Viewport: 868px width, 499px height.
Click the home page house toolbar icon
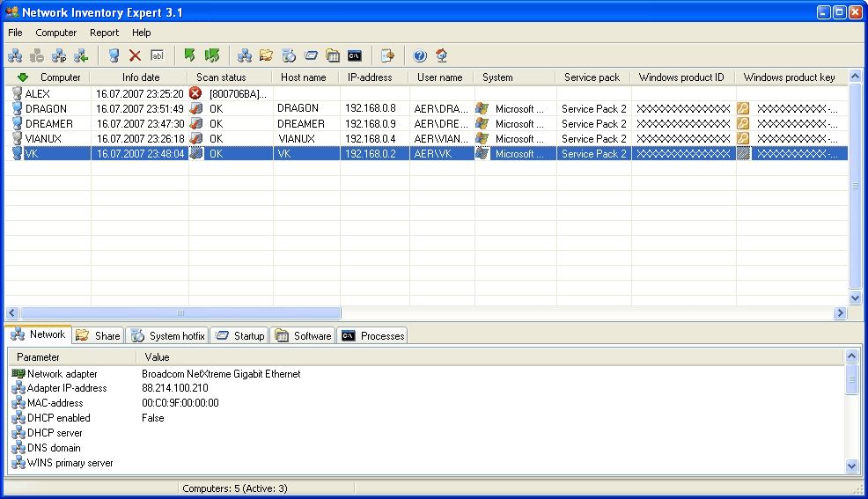(441, 55)
